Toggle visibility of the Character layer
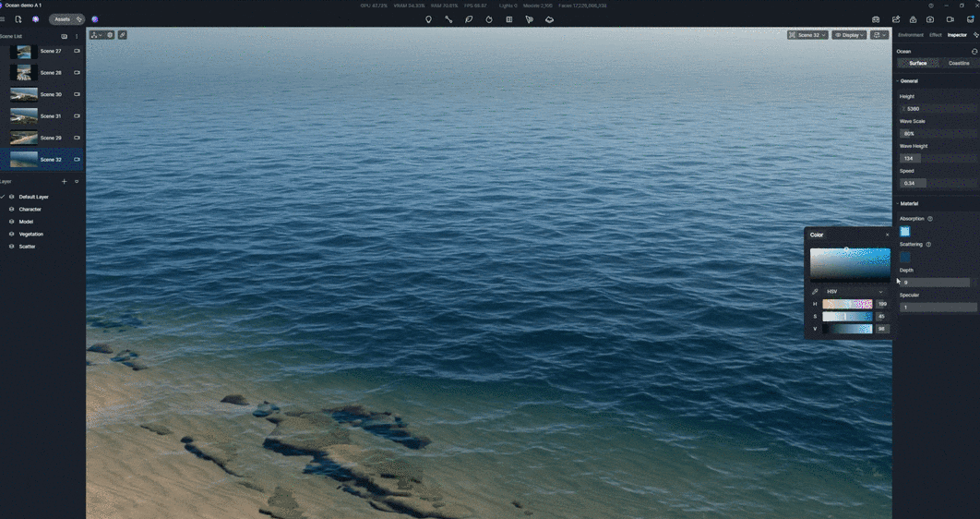 coord(12,210)
